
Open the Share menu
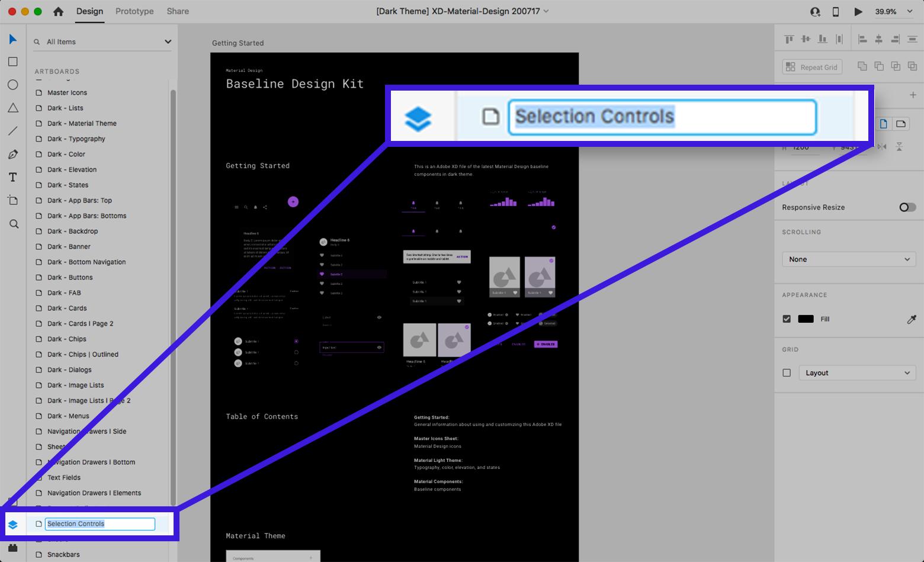pos(177,11)
